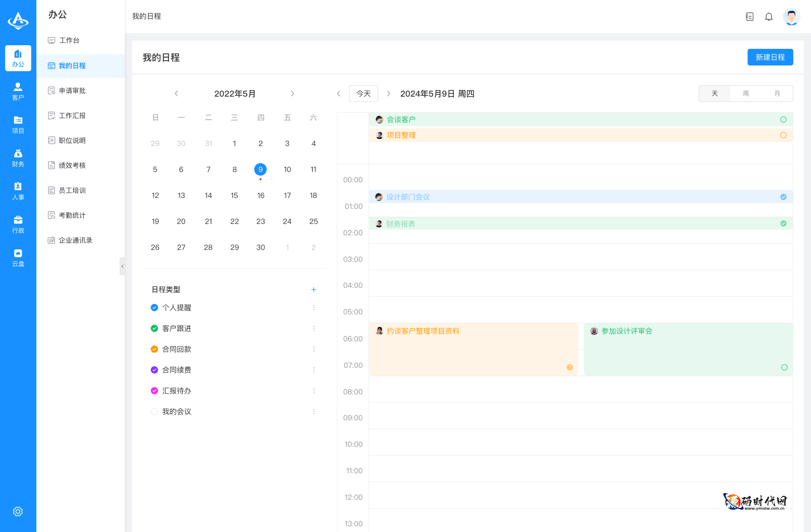Enable the 我的会议 schedule type

(x=154, y=411)
